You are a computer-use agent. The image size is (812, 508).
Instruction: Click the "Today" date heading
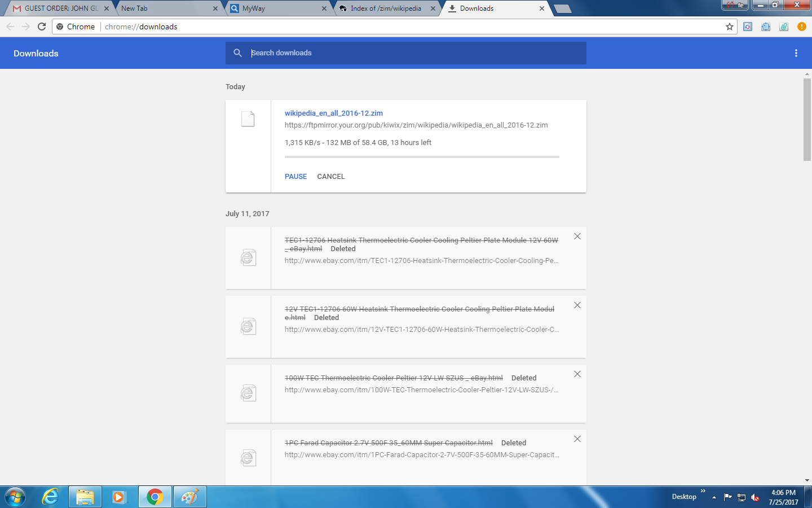pos(235,87)
